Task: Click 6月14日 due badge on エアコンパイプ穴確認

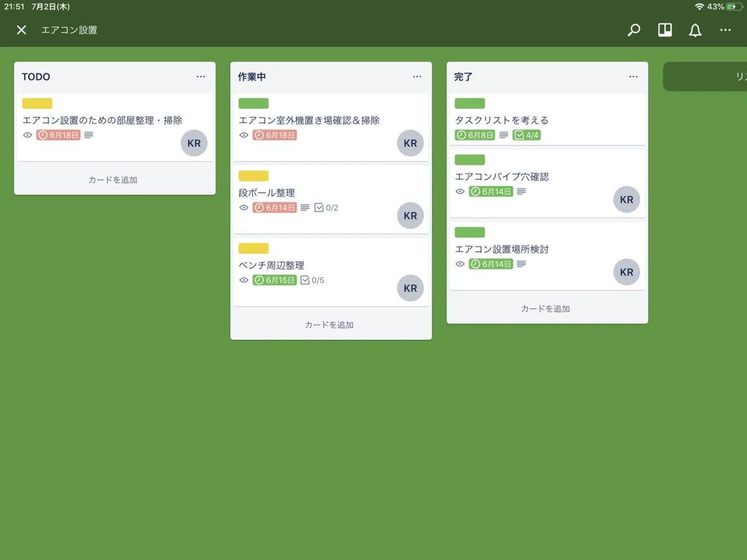Action: tap(491, 192)
